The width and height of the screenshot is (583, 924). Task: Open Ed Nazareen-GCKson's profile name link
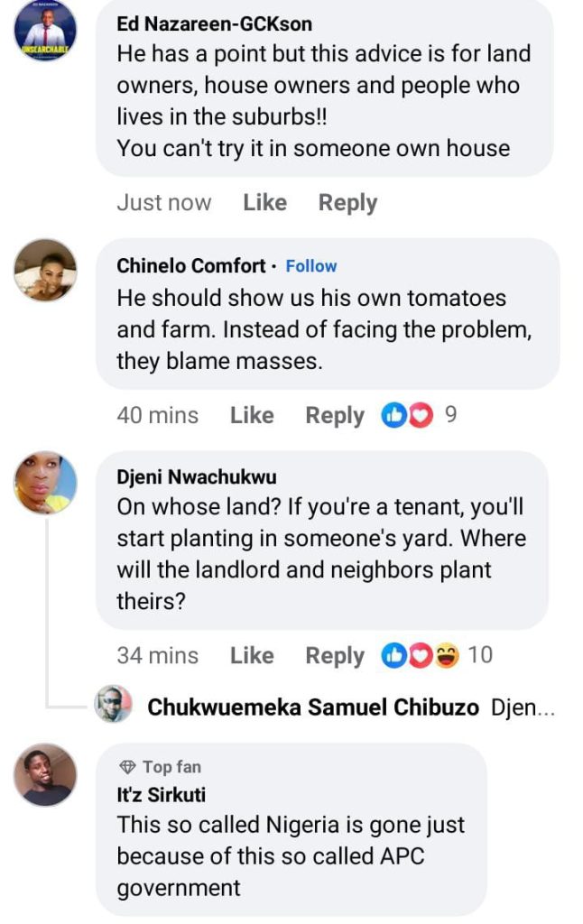[214, 25]
